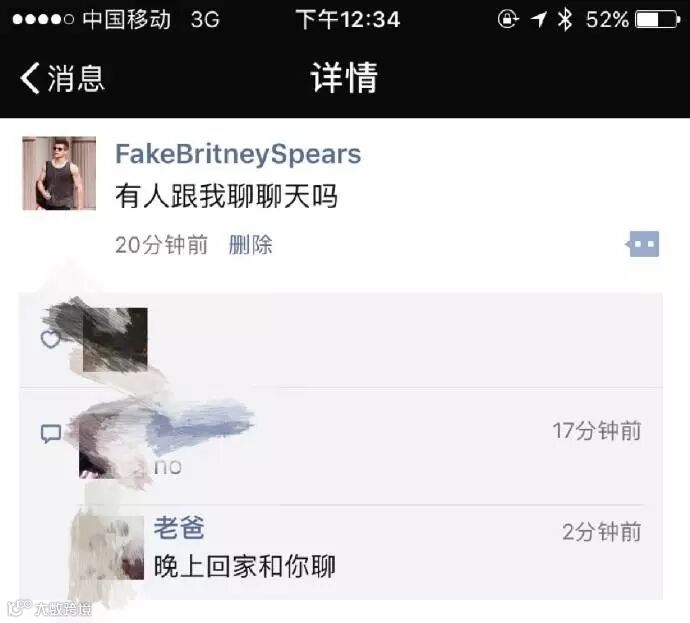Open the FakeBritneySpears username link
This screenshot has height=623, width=690.
[x=238, y=154]
